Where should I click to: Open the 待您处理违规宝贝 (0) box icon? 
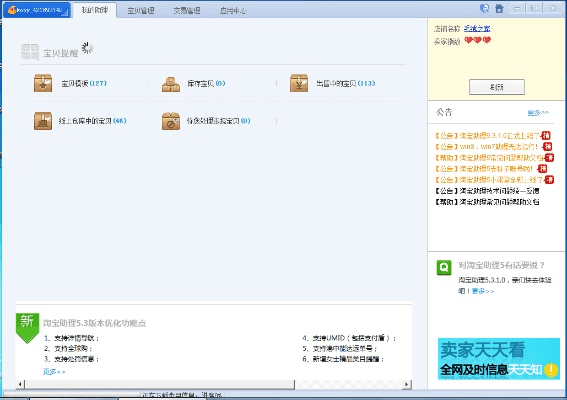pyautogui.click(x=171, y=121)
